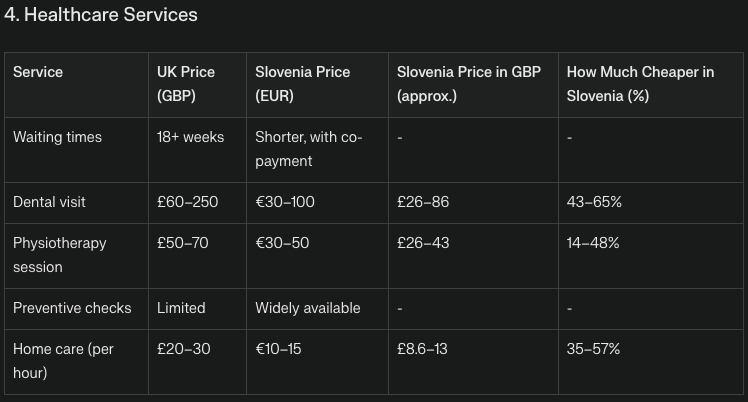Click the 'Widely available' cell

click(x=307, y=308)
